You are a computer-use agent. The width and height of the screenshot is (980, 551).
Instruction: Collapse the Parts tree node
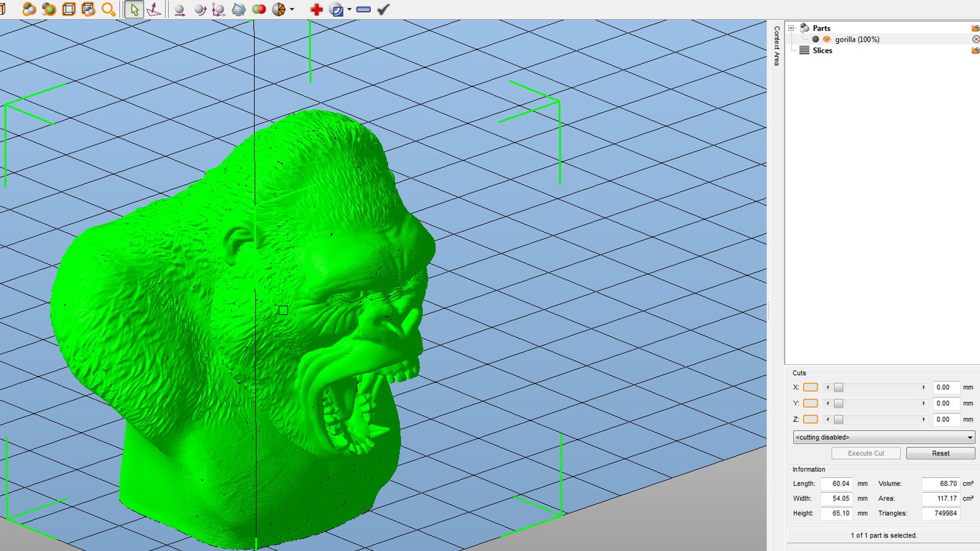tap(792, 28)
